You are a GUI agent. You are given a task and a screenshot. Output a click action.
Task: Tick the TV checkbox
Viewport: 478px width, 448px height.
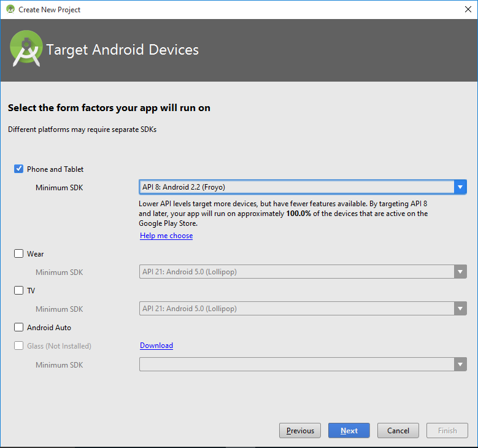pyautogui.click(x=19, y=290)
